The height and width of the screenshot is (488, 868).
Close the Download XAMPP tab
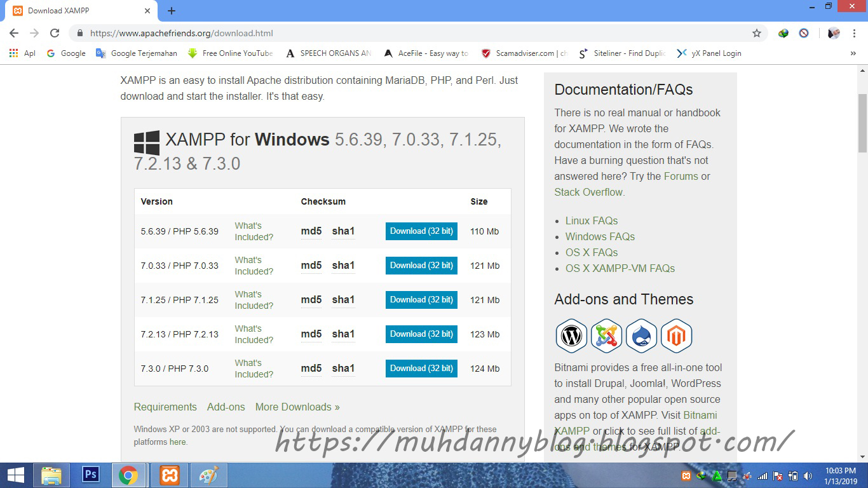147,11
